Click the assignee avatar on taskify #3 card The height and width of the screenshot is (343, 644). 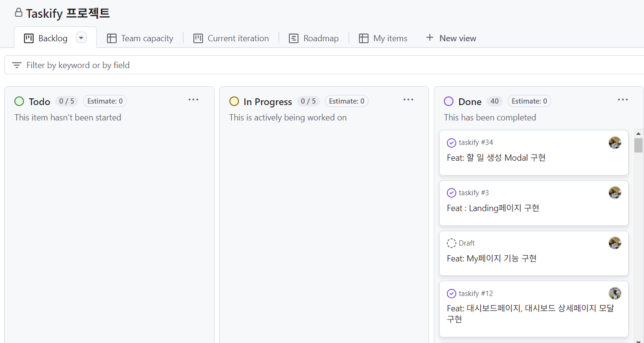pyautogui.click(x=615, y=193)
